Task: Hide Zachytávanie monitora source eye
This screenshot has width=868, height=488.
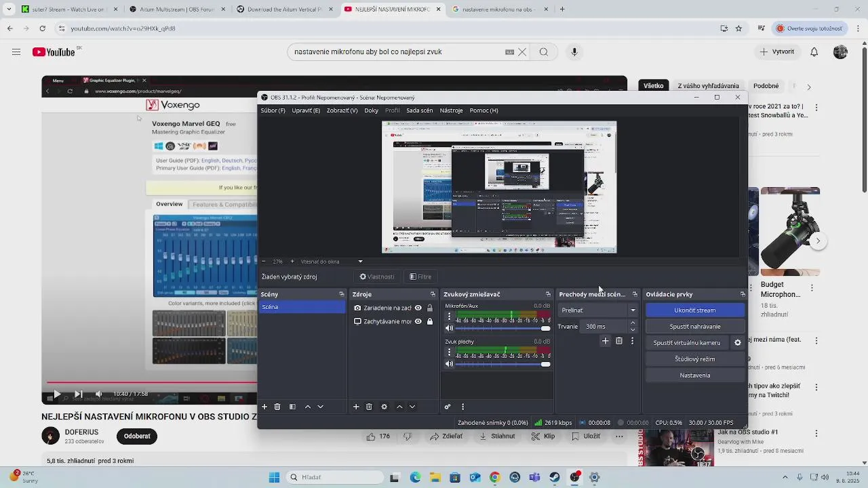Action: tap(418, 321)
